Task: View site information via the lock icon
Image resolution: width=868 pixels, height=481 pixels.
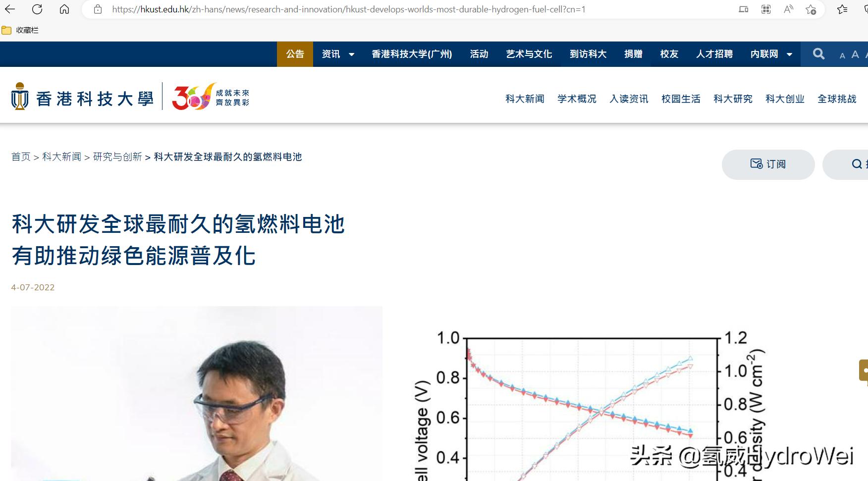Action: (x=97, y=9)
